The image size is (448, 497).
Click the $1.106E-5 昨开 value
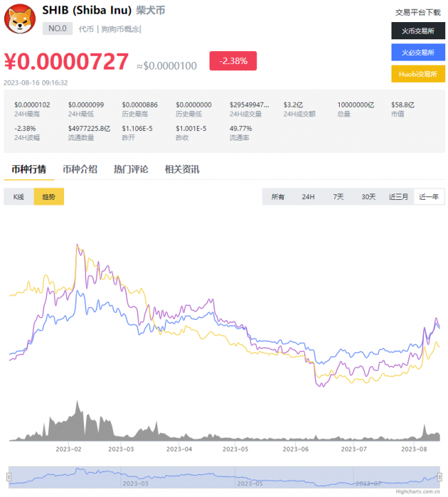(x=137, y=128)
